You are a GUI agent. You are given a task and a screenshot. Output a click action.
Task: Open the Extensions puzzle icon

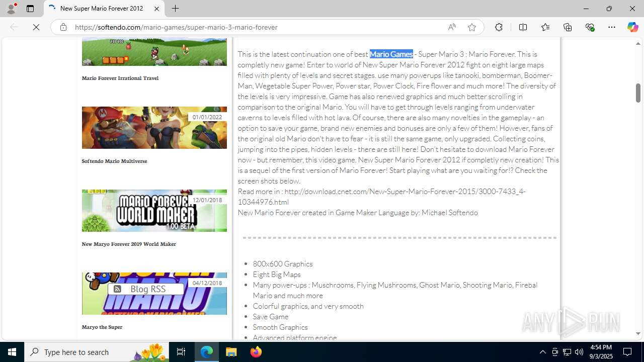(x=499, y=27)
